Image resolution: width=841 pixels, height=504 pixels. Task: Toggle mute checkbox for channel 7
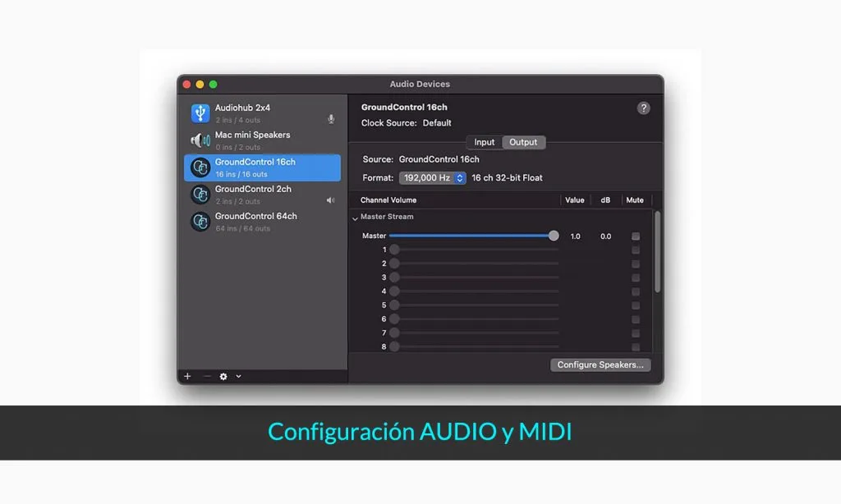point(636,333)
